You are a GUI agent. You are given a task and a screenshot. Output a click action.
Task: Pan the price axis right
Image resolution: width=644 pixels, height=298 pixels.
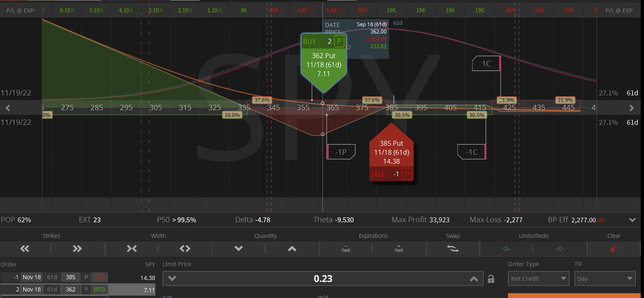click(x=632, y=108)
